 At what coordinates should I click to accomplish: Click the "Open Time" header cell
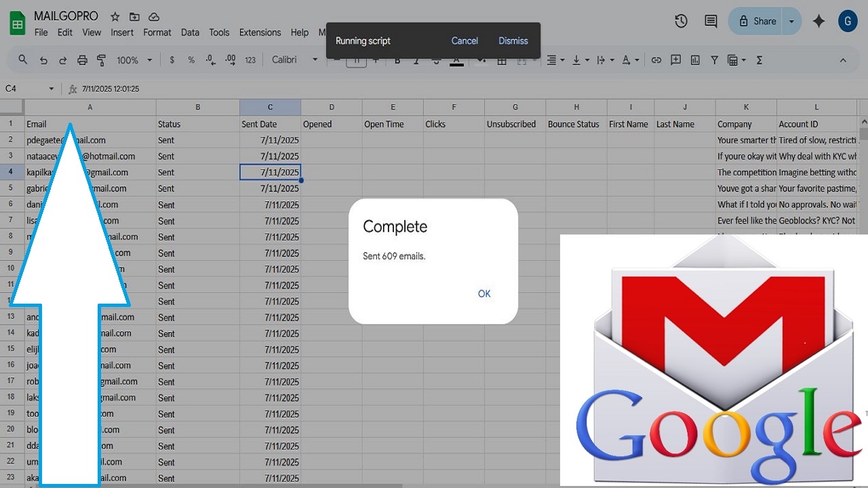pos(393,124)
